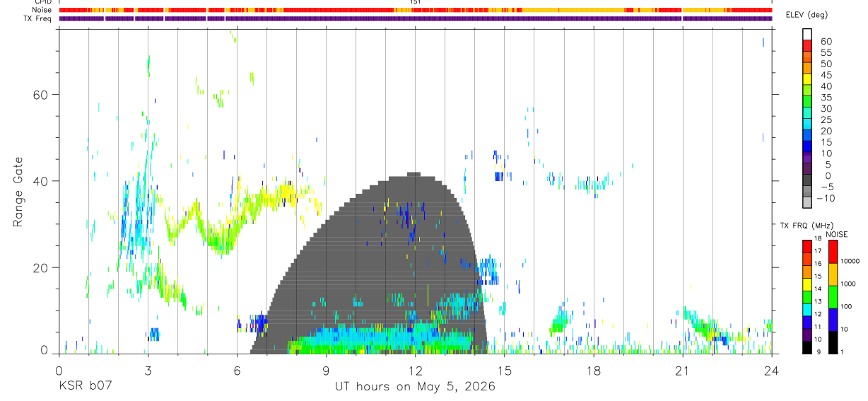868x401 pixels.
Task: Click the black bottom segment of TX FRQ colorbar
Action: click(807, 347)
